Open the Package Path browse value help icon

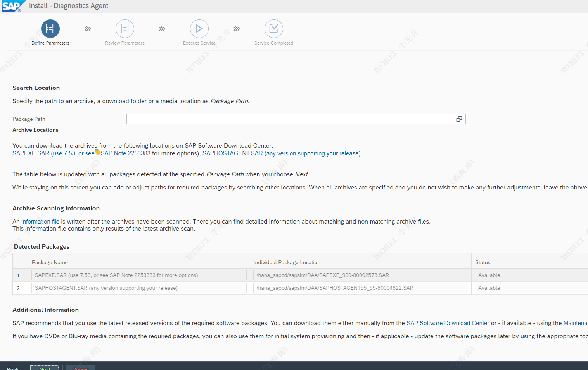(x=459, y=119)
